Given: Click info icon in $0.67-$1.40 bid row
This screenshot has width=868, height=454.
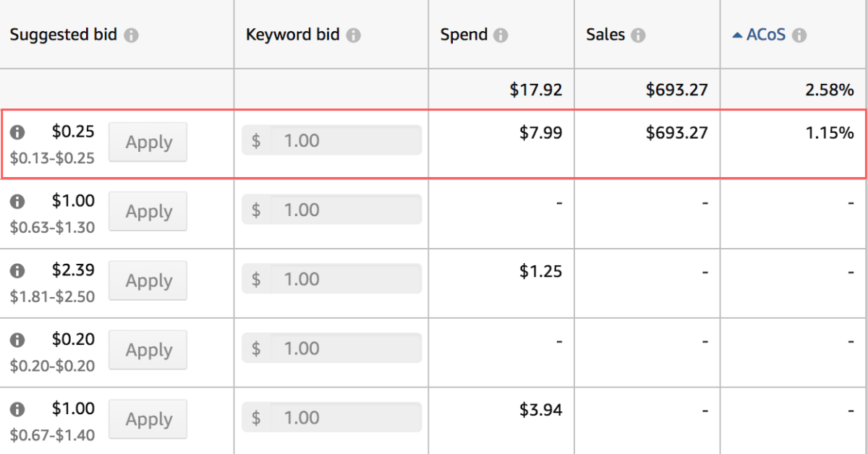Looking at the screenshot, I should coord(18,409).
